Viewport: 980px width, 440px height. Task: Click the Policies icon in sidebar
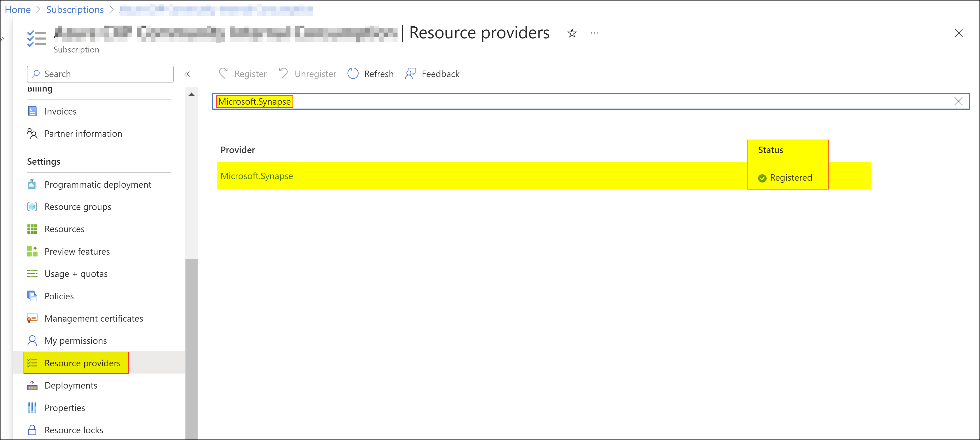pyautogui.click(x=32, y=296)
